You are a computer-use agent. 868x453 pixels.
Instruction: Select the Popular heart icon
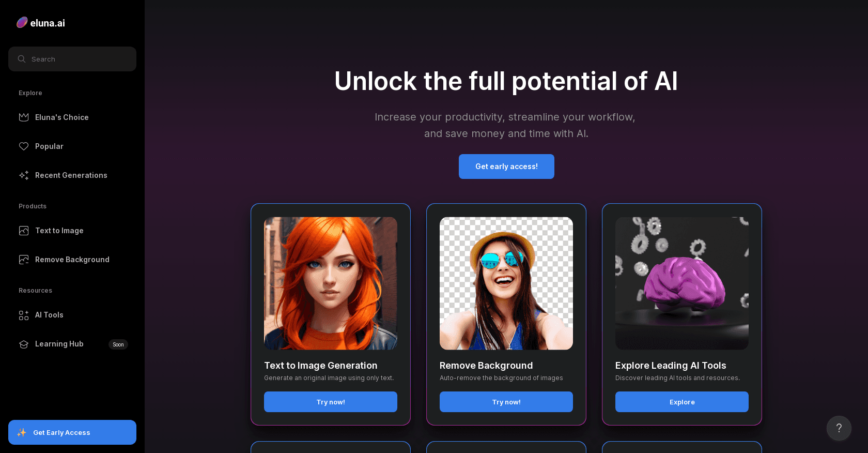pyautogui.click(x=24, y=146)
